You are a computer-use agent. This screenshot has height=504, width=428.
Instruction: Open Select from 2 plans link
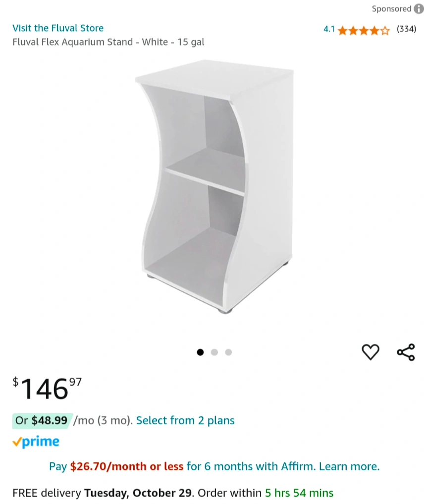pyautogui.click(x=185, y=420)
